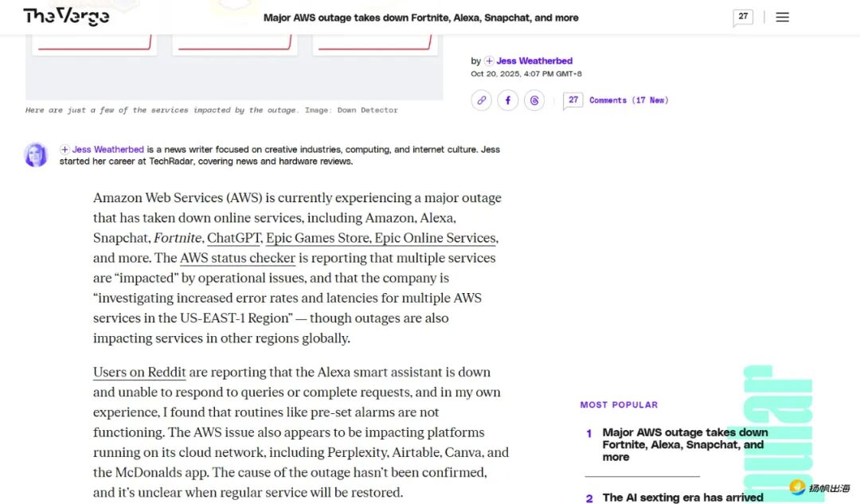Open the AWS status checker link

[237, 258]
